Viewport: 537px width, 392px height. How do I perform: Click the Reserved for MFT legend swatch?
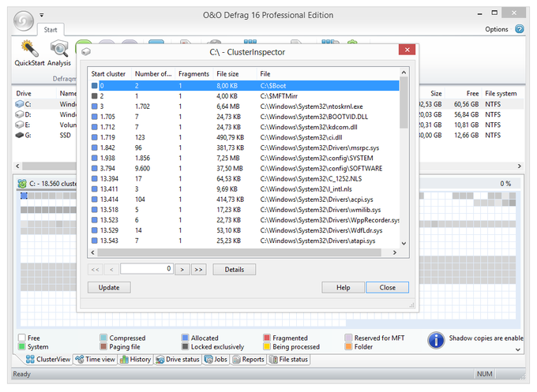348,338
